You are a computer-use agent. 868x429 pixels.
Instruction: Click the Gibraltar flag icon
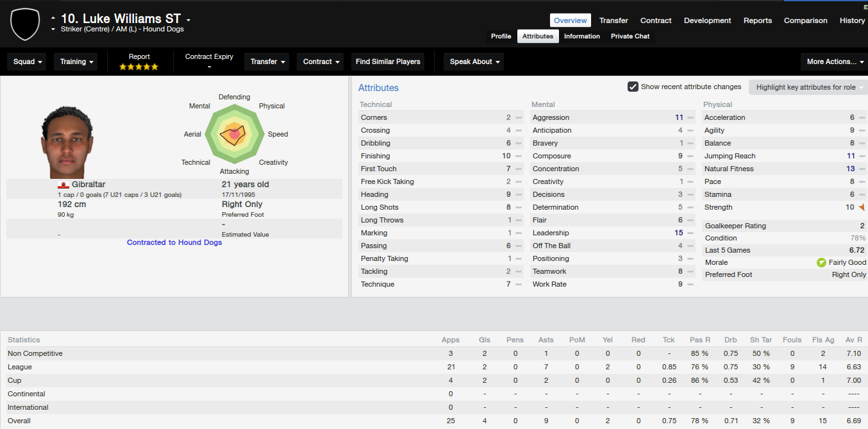[x=63, y=185]
